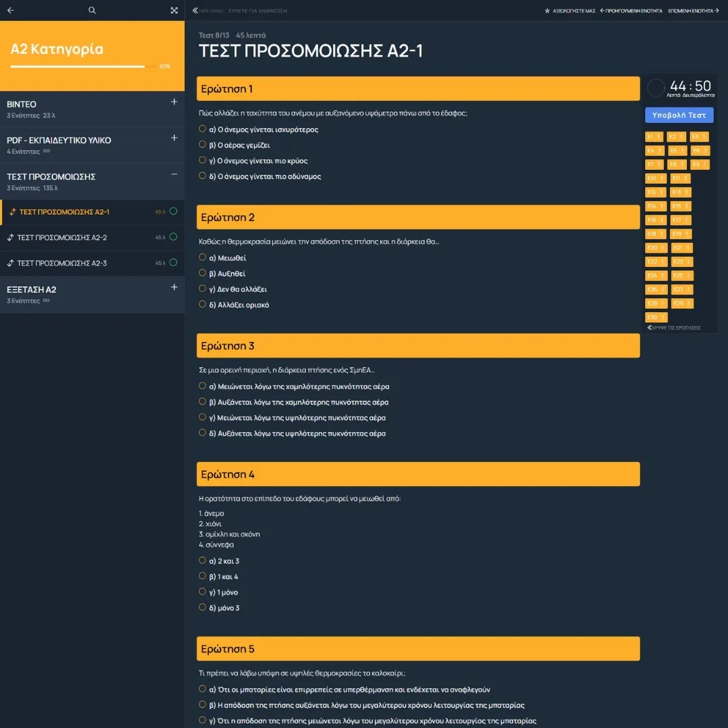Click the ΒΙΝΤΕΟ section title
The height and width of the screenshot is (728, 728).
point(22,104)
